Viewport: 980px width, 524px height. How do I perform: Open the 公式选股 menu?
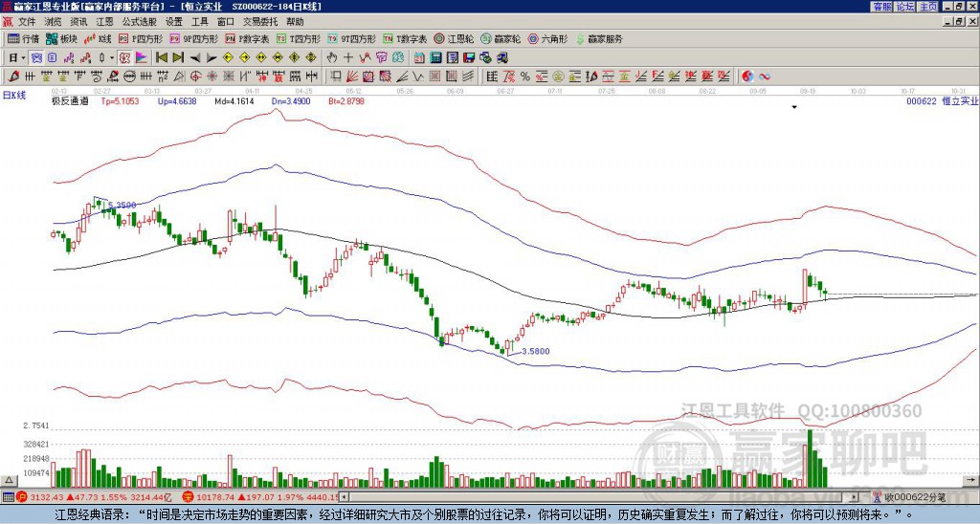[140, 22]
